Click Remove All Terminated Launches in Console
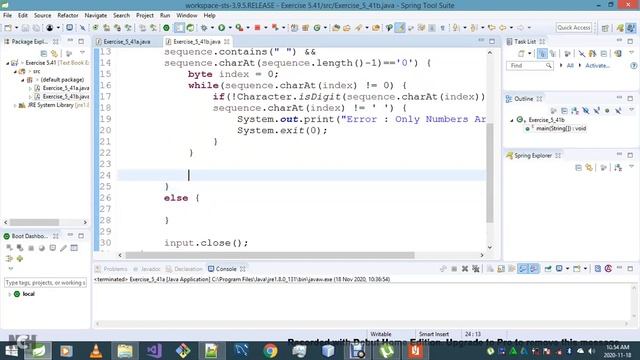Screen dimensions: 640x360 tap(476, 269)
